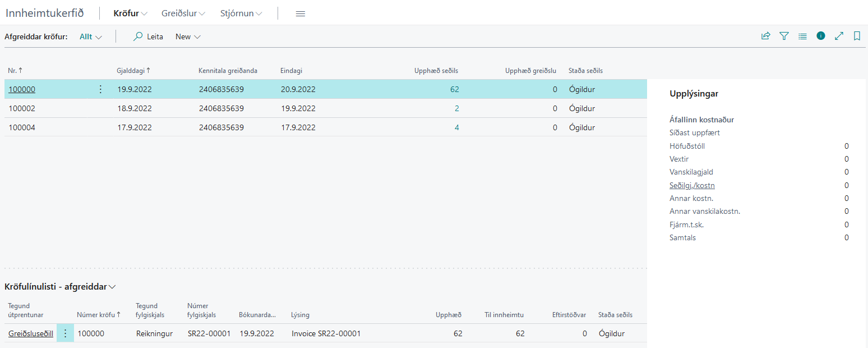Open the New dropdown
This screenshot has height=348, width=868.
188,36
